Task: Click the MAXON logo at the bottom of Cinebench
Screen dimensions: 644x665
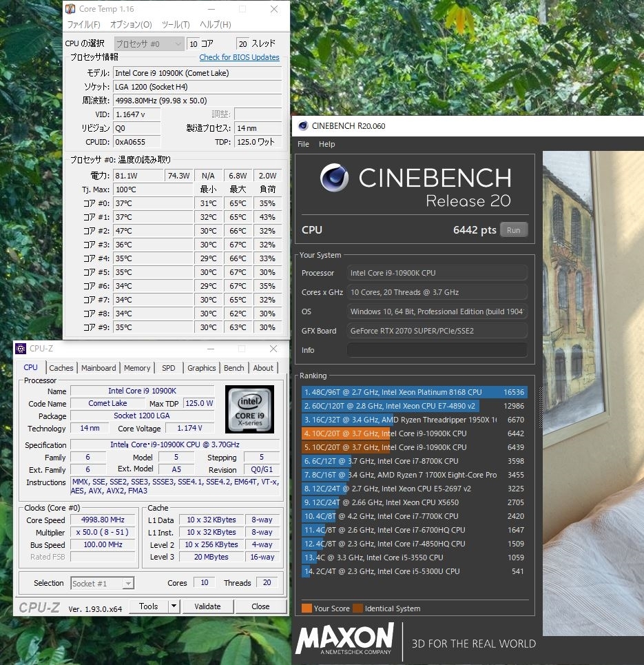Action: click(x=345, y=639)
